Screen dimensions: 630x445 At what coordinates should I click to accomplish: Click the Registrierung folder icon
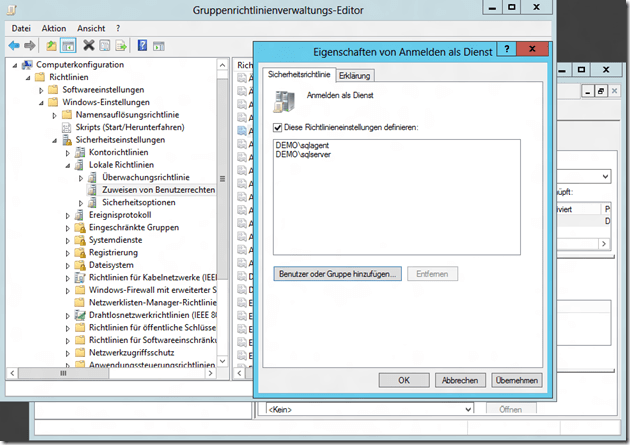pos(80,253)
